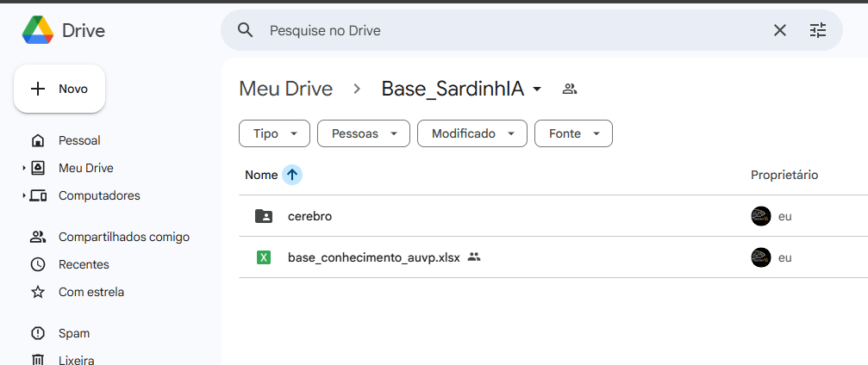
Task: Click the Google Drive logo
Action: (38, 30)
